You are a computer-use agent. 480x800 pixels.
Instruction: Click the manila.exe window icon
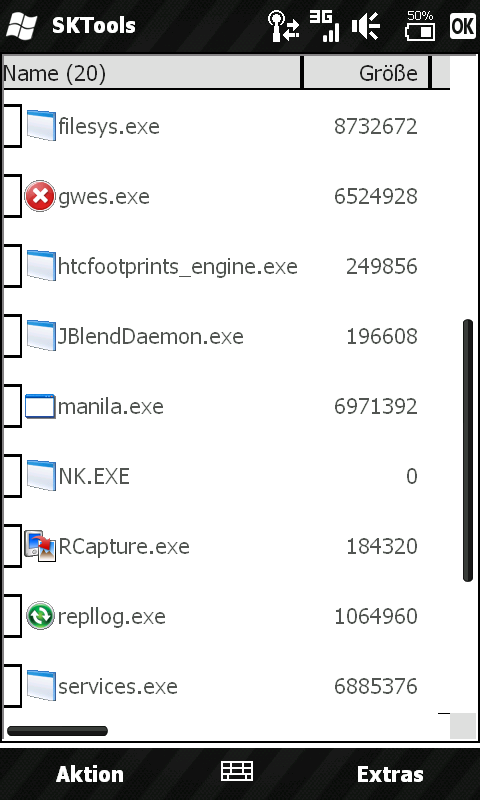[40, 406]
